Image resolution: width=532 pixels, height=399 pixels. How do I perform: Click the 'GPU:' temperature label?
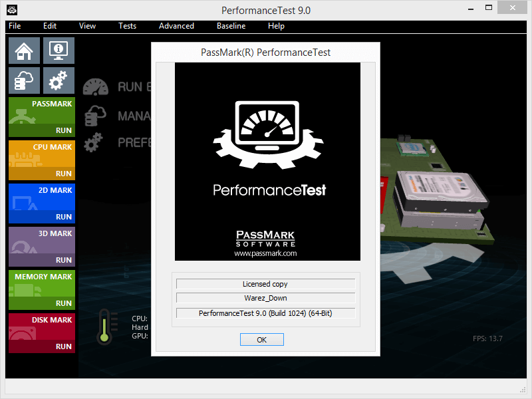(x=140, y=336)
